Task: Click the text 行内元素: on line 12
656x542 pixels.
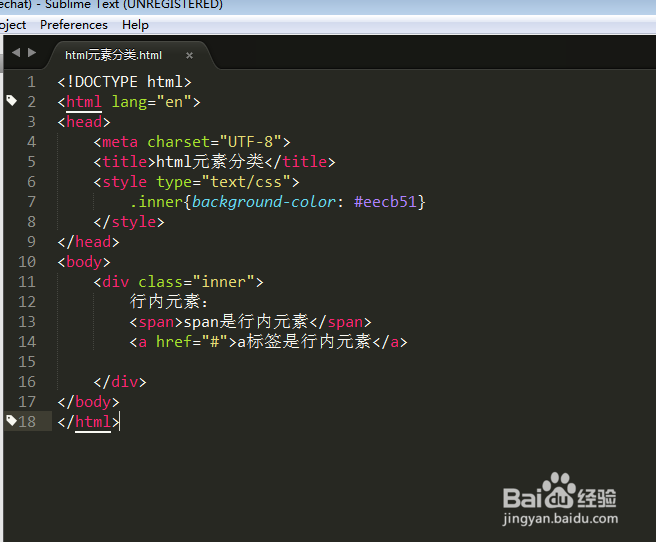Action: (x=169, y=302)
